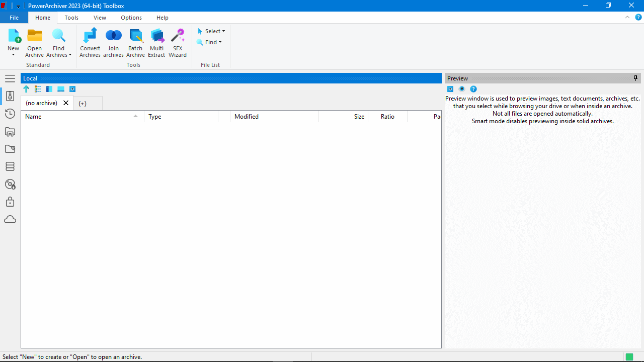Toggle the bottom panel icon in Local toolbar
Screen dimensions: 644x362
[61, 89]
